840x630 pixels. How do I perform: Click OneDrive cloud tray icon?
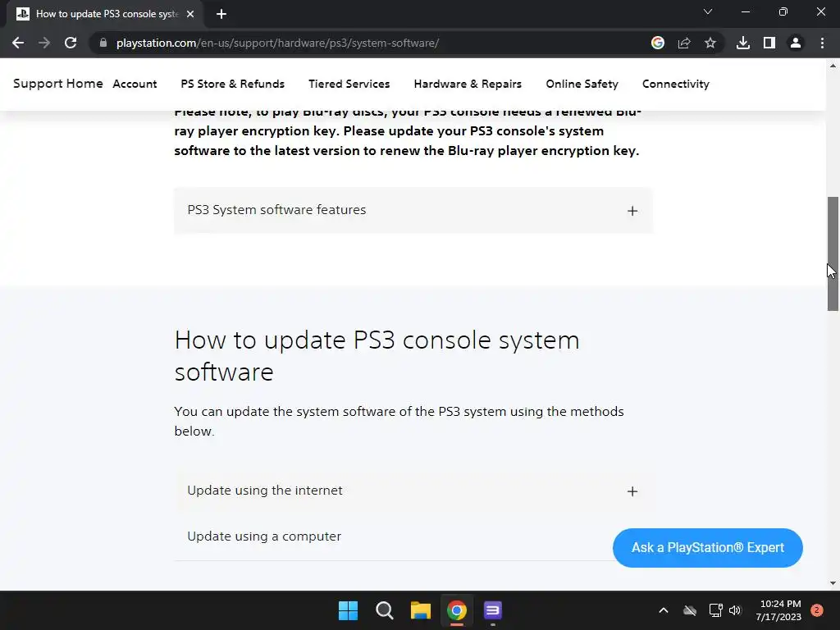coord(690,610)
